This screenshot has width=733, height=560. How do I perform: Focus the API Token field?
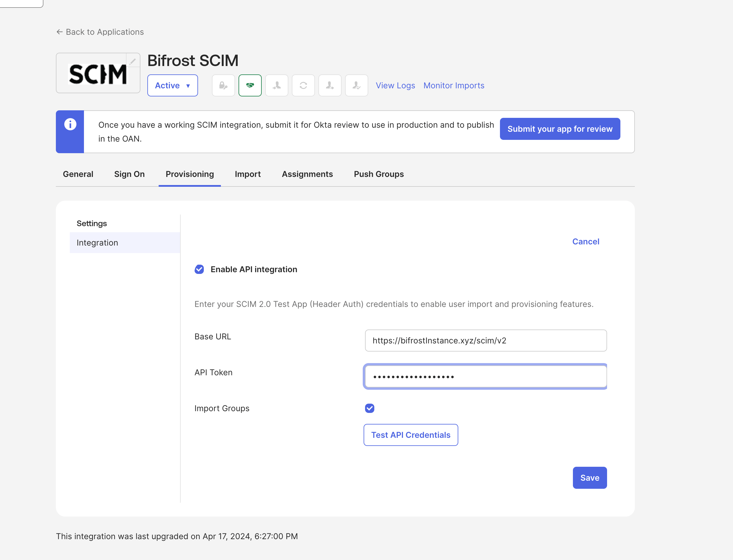(x=486, y=376)
